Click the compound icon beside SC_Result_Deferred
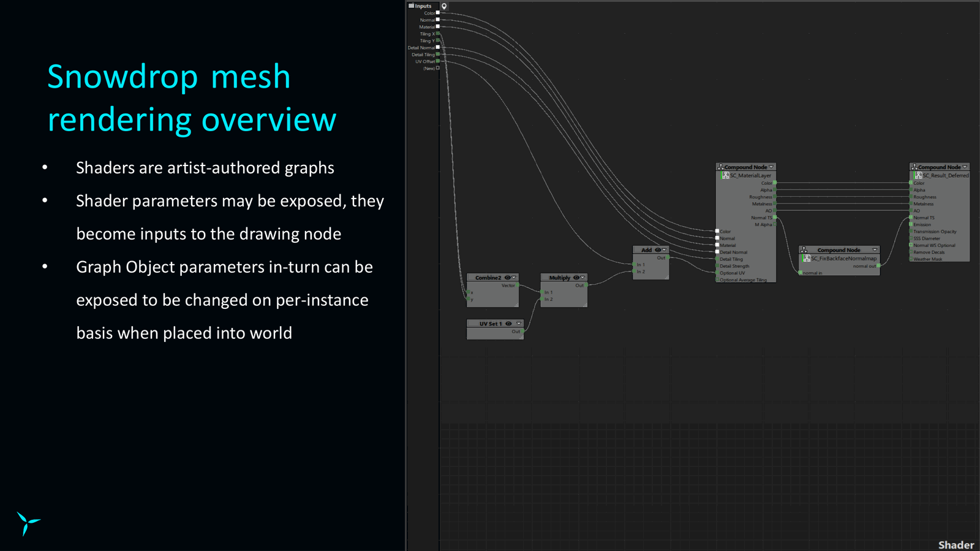 [918, 175]
